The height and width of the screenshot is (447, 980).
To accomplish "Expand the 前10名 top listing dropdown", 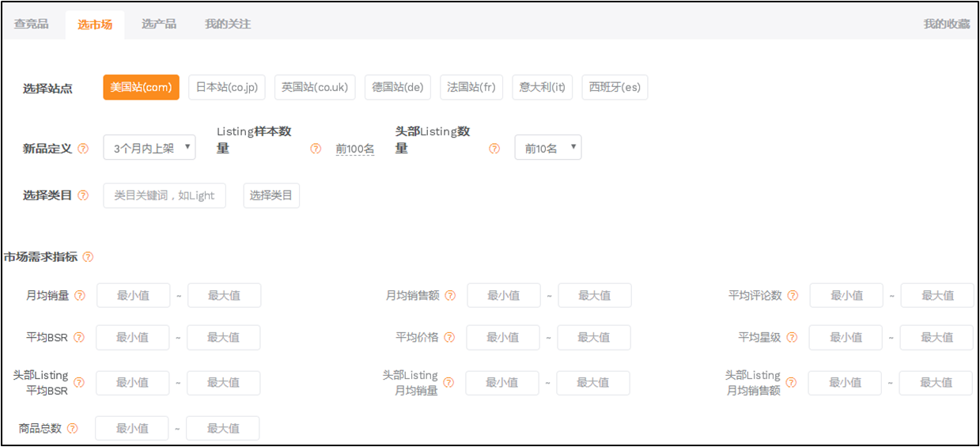I will point(547,148).
